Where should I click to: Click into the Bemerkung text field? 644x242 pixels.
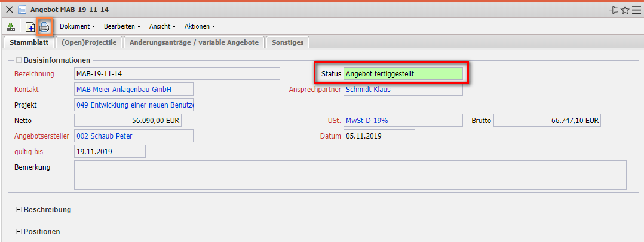[x=349, y=174]
